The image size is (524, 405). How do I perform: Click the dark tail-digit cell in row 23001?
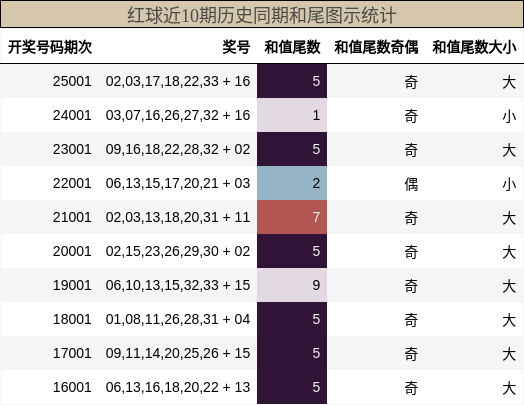pyautogui.click(x=292, y=149)
